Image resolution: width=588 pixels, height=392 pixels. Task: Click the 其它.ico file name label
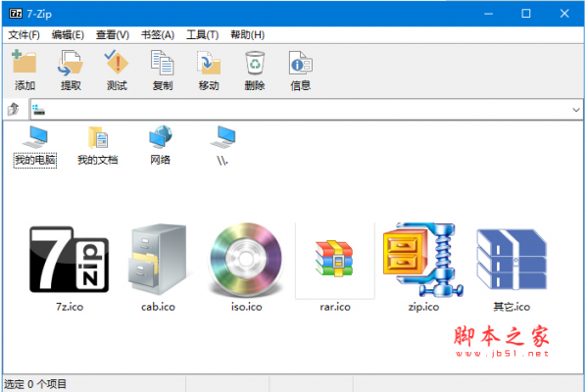pyautogui.click(x=512, y=307)
